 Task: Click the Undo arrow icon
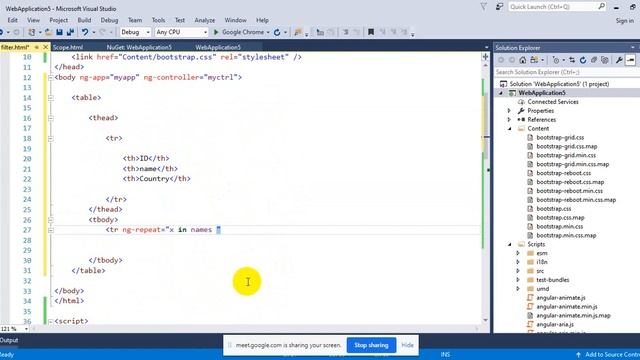(84, 32)
